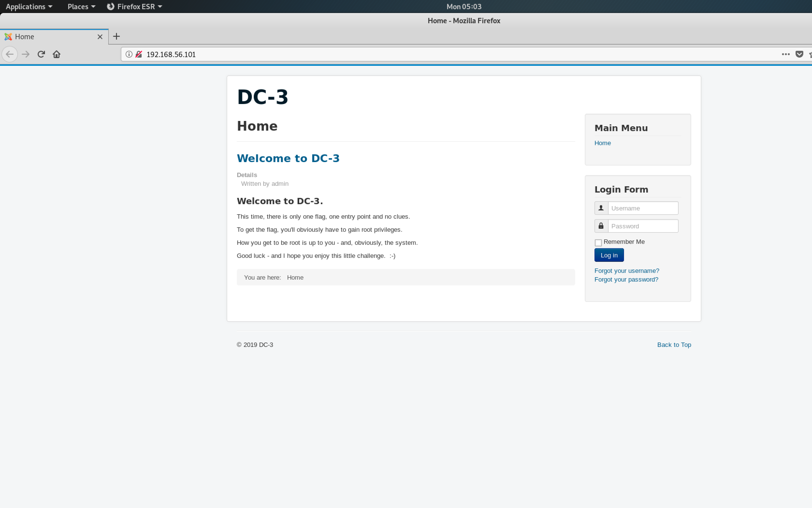812x508 pixels.
Task: Click the 'Main Menu' heading
Action: coord(621,128)
